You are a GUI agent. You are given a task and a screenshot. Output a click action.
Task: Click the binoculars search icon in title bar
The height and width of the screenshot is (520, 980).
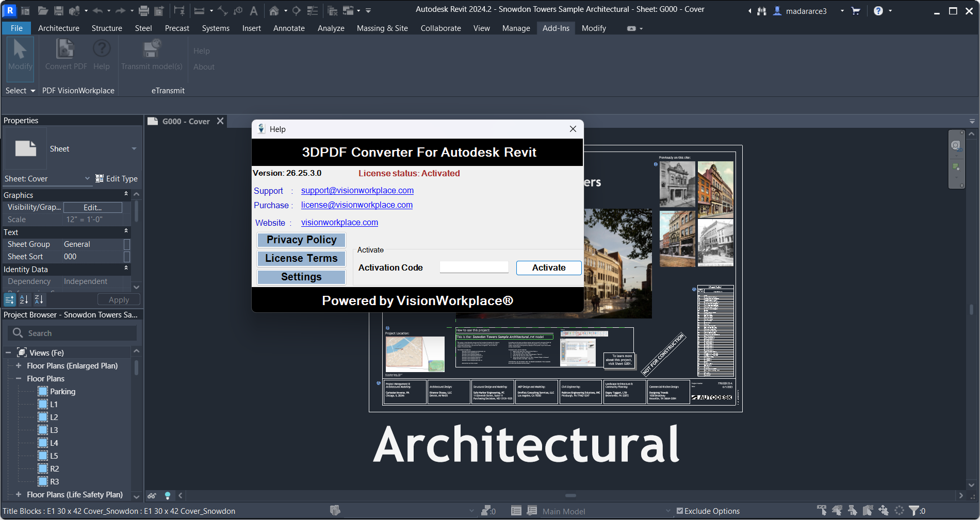(x=762, y=11)
